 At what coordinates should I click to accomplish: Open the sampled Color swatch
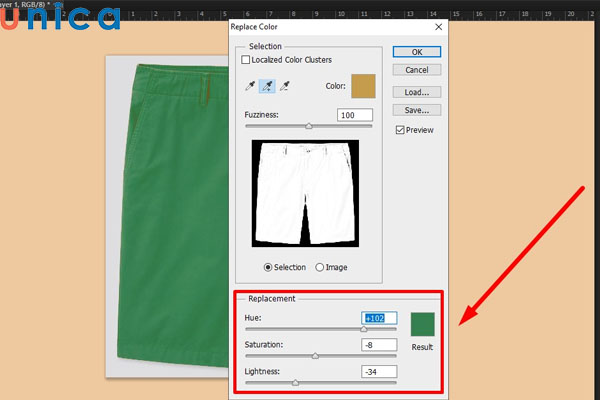click(x=363, y=86)
